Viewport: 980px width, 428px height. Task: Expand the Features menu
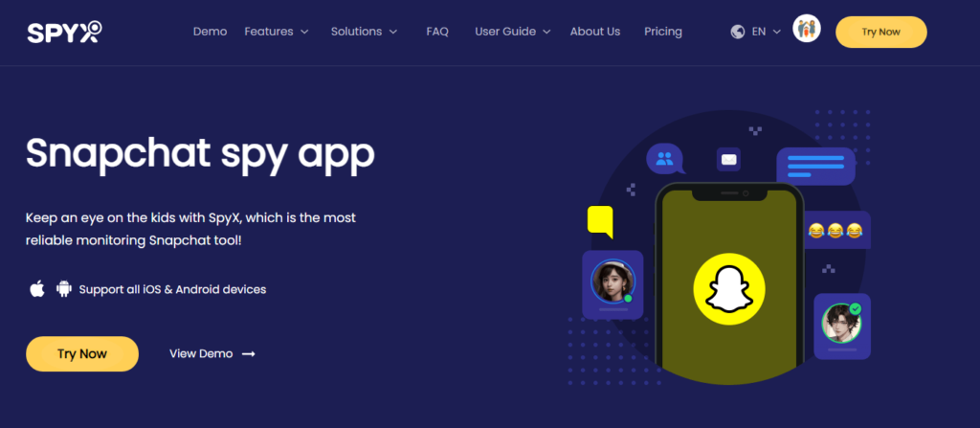277,32
